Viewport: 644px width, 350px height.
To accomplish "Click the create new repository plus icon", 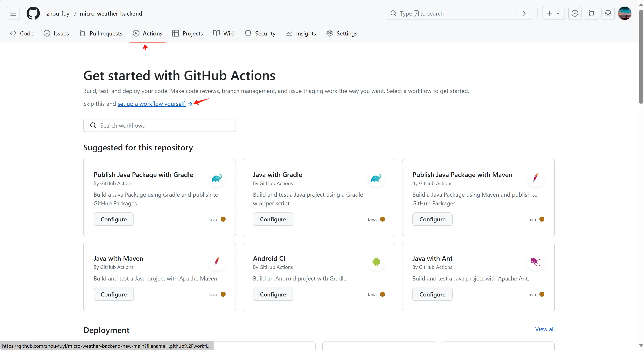I will click(x=549, y=13).
